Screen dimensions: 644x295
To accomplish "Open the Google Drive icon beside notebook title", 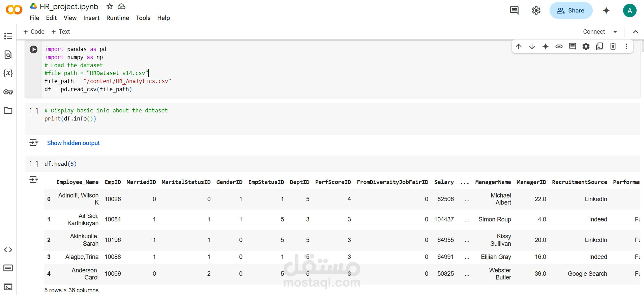I will pyautogui.click(x=33, y=6).
